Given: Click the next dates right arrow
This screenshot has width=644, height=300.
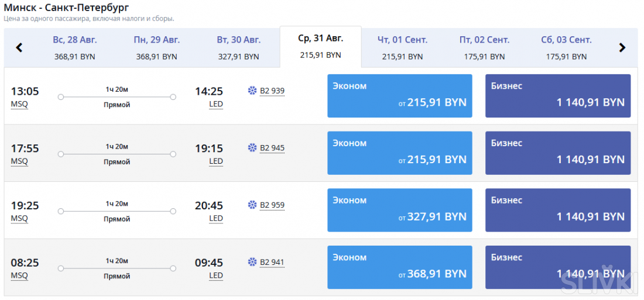Looking at the screenshot, I should coord(622,48).
